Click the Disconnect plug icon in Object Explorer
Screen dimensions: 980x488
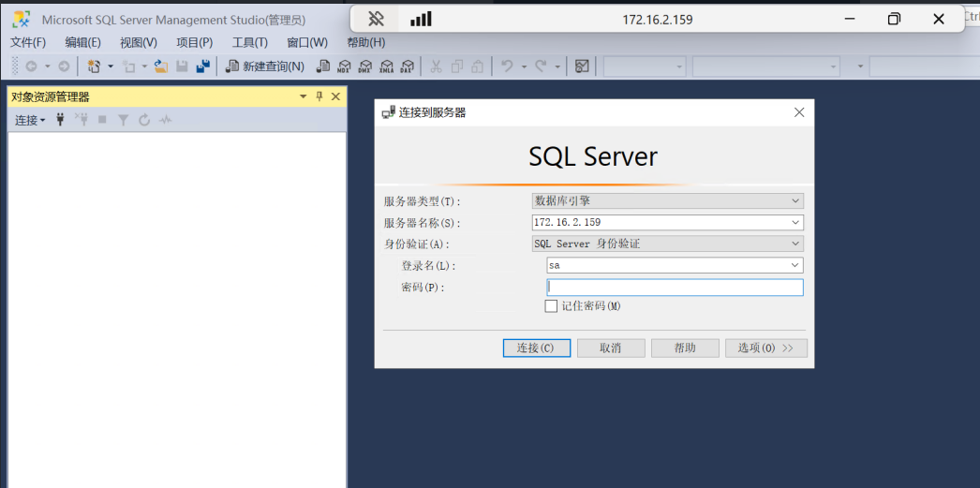click(82, 120)
